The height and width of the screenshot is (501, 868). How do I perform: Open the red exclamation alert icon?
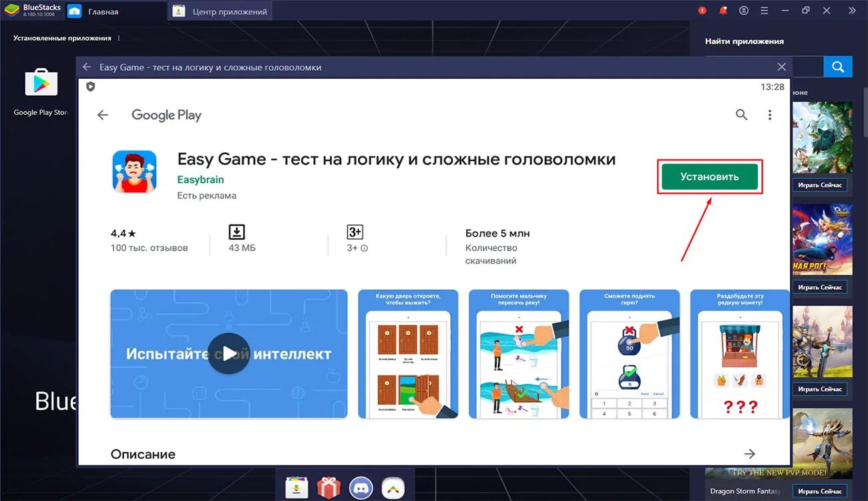pos(702,11)
